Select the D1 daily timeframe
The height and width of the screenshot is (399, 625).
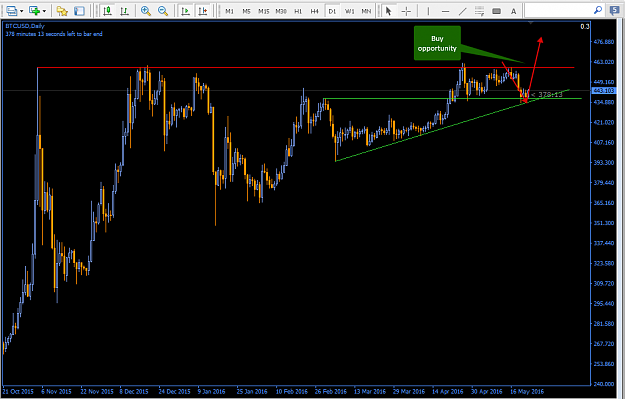(332, 11)
